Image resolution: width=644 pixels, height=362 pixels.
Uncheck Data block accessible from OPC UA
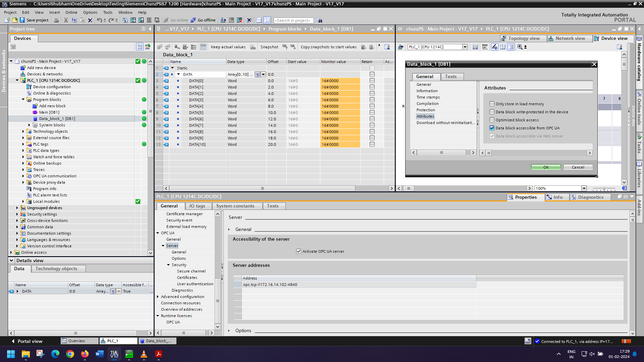492,128
